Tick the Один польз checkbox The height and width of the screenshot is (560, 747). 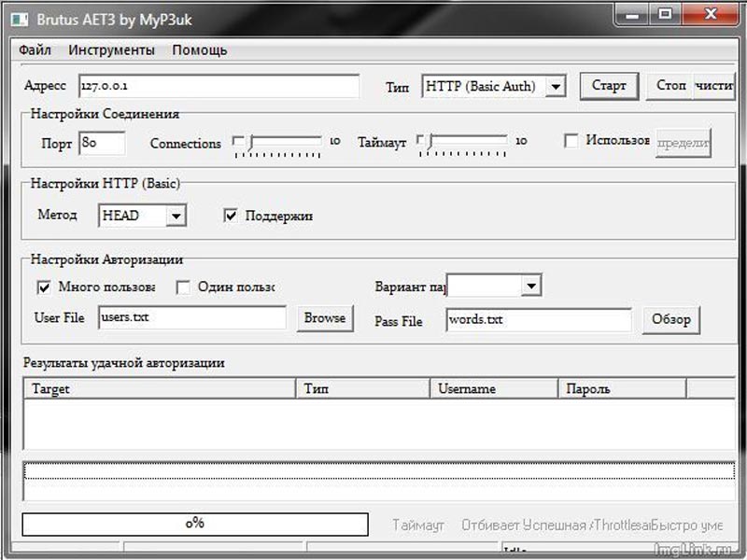[x=184, y=287]
